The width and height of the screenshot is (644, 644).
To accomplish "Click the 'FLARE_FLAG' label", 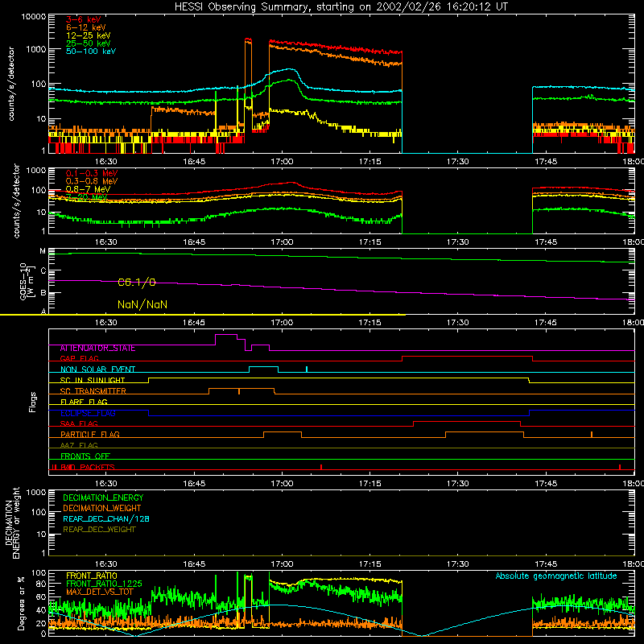I will tap(84, 402).
